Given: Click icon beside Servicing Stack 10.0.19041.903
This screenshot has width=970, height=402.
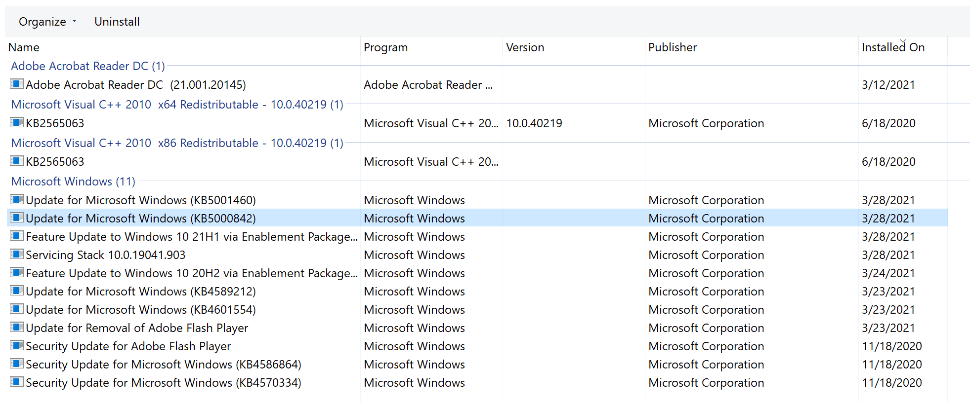Looking at the screenshot, I should tap(17, 254).
